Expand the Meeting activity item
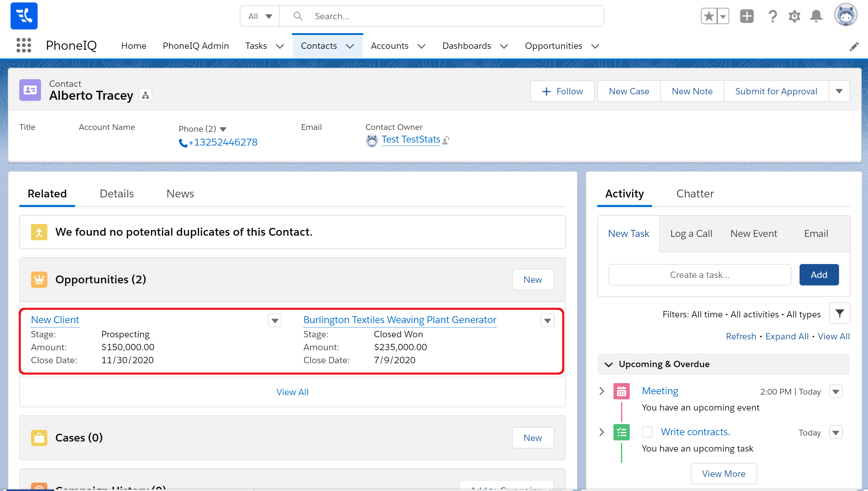Viewport: 868px width, 491px height. [x=601, y=391]
